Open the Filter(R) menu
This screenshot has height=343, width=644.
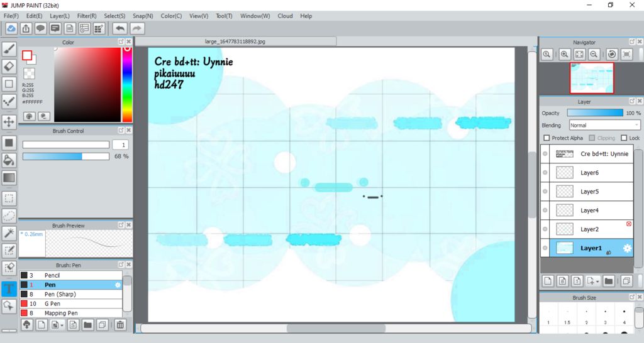pos(87,16)
